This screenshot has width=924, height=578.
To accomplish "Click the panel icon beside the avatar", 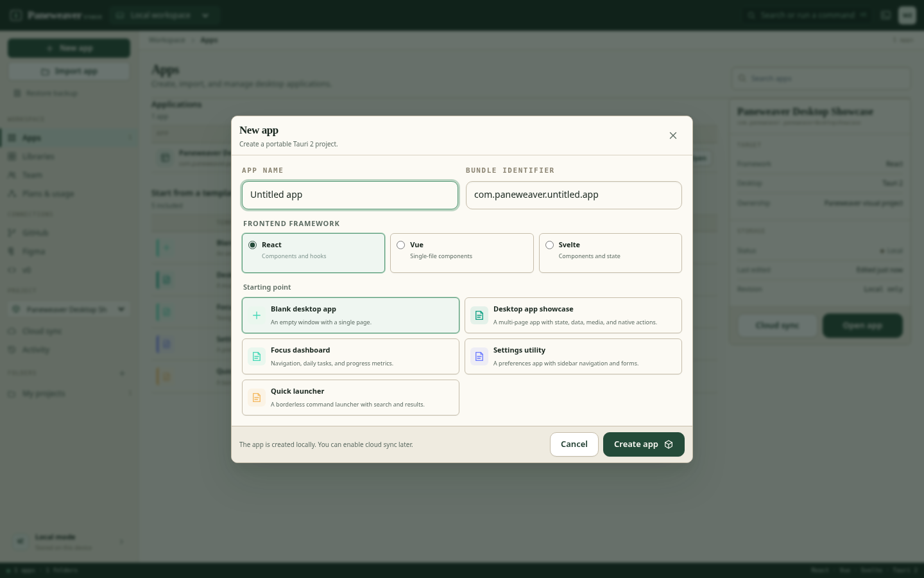I will click(x=886, y=15).
